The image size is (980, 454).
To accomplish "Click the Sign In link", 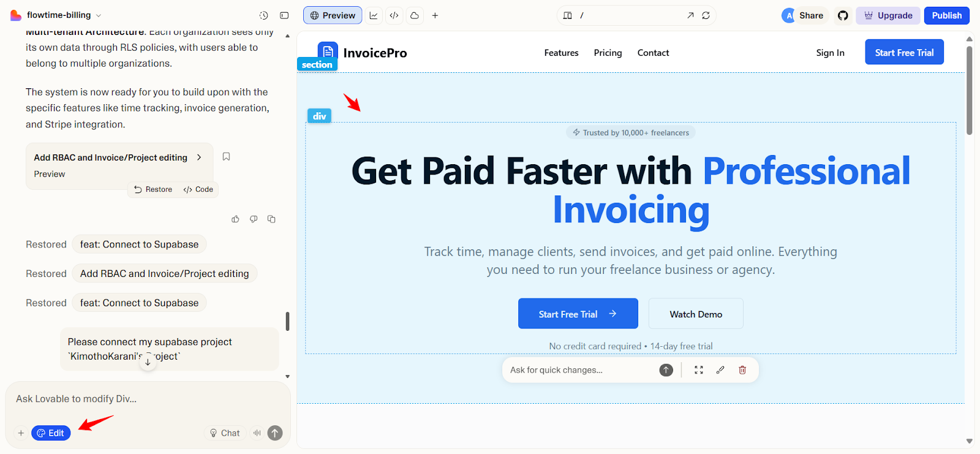I will click(x=830, y=53).
